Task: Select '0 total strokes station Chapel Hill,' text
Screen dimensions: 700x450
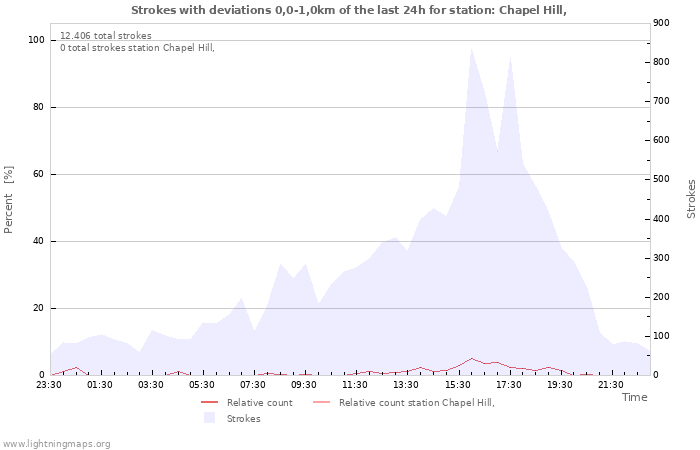Action: [137, 48]
